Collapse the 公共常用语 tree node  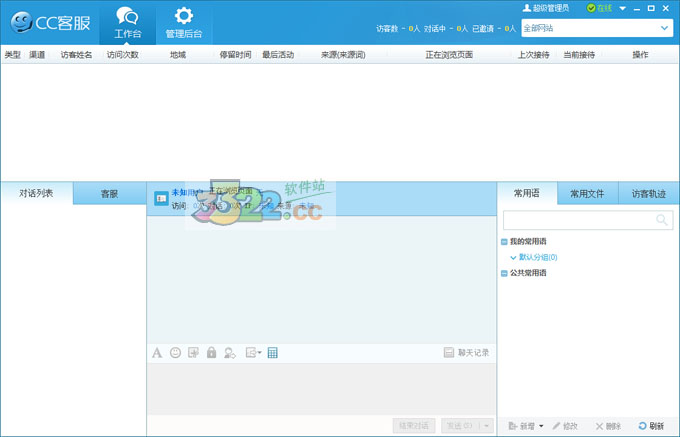click(504, 274)
